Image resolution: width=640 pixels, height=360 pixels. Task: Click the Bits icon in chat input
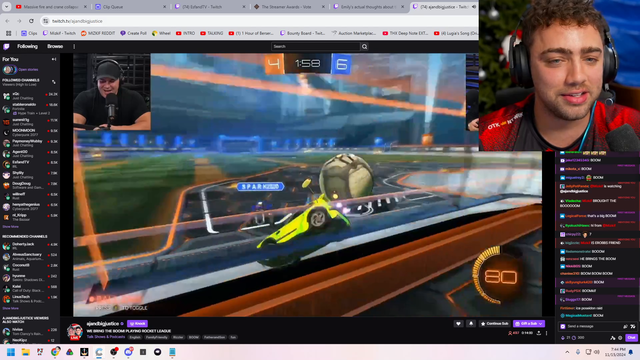[x=625, y=327]
